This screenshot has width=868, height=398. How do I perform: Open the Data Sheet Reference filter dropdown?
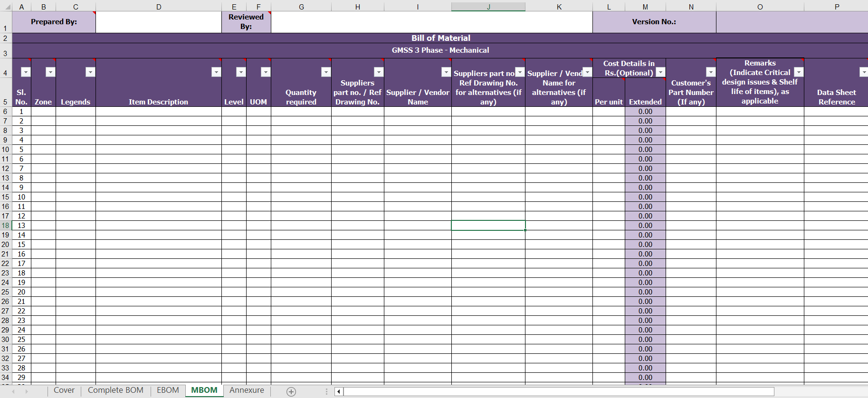(x=864, y=72)
